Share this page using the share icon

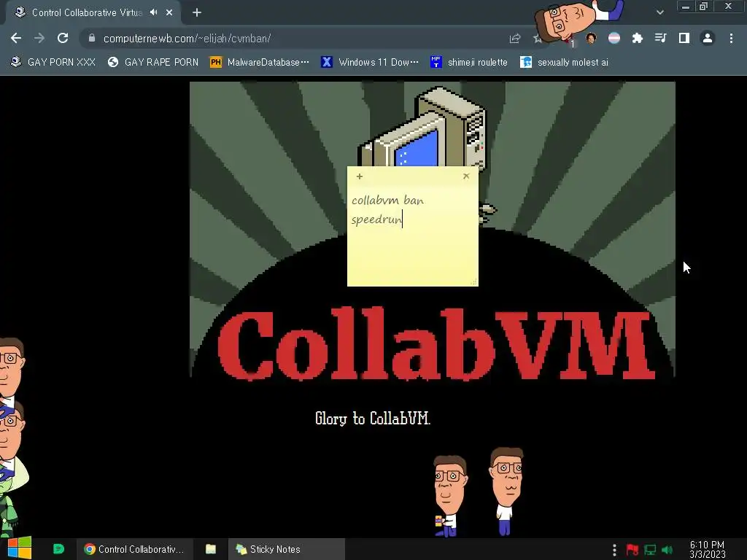[514, 39]
